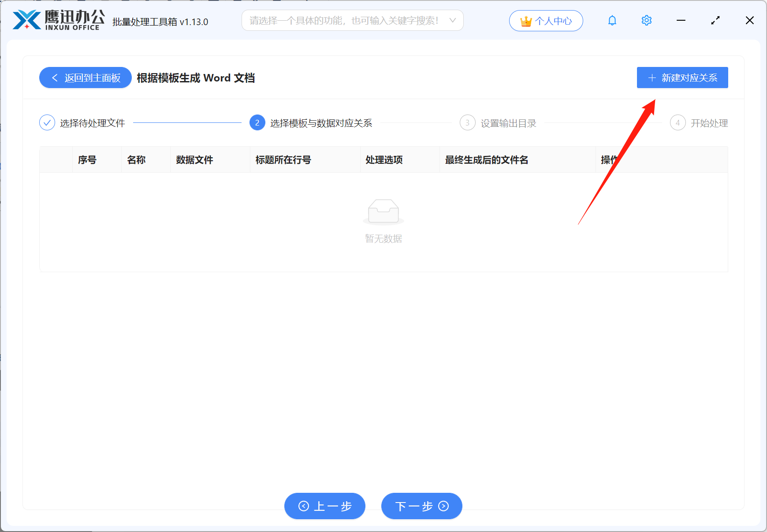Open the function search dropdown arrow
Screen dimensions: 767x532
[452, 20]
